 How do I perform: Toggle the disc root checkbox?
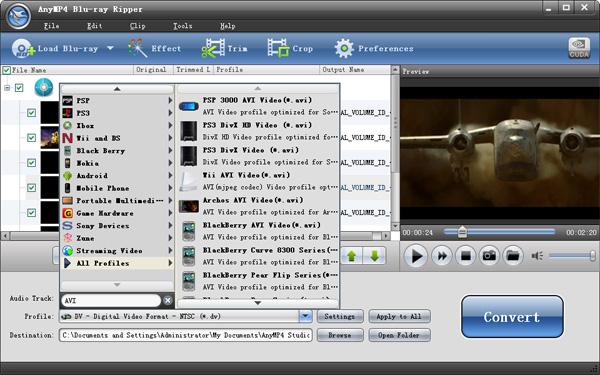19,88
